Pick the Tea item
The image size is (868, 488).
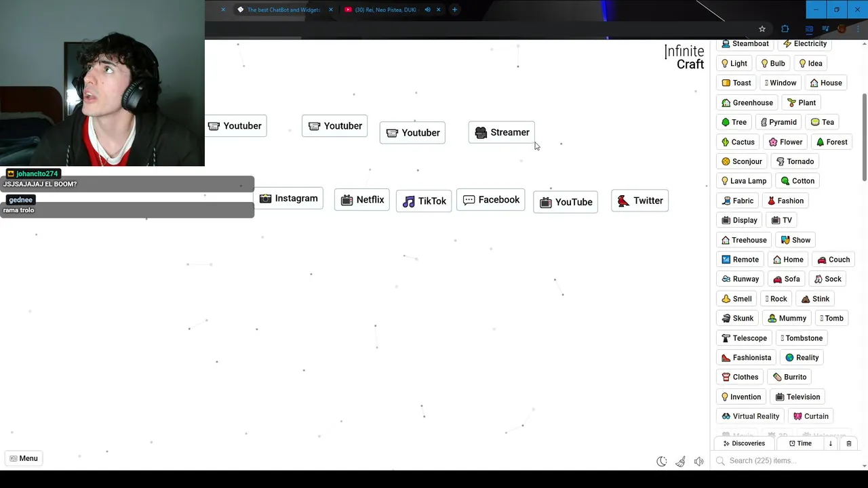(823, 122)
